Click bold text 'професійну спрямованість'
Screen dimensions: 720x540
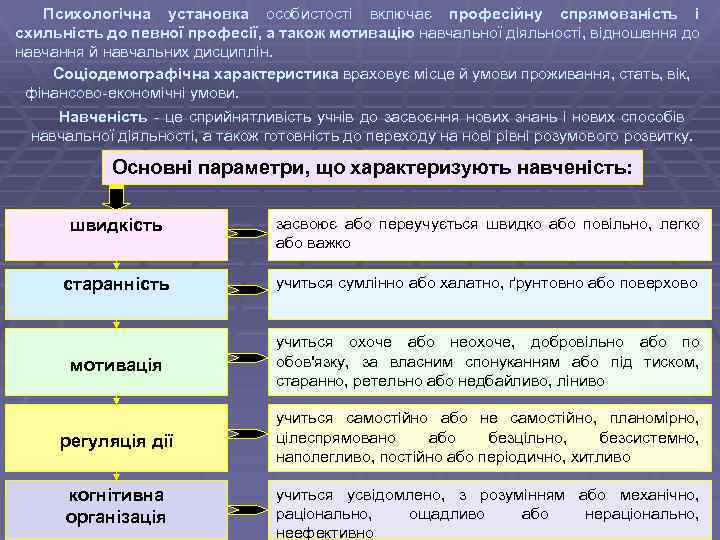tap(563, 14)
